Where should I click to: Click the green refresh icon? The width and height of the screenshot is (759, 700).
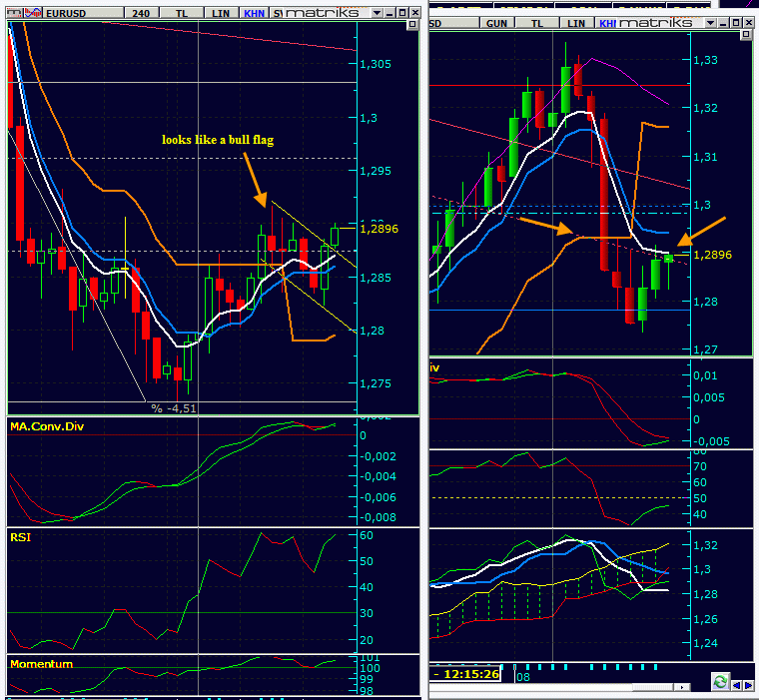[x=719, y=682]
